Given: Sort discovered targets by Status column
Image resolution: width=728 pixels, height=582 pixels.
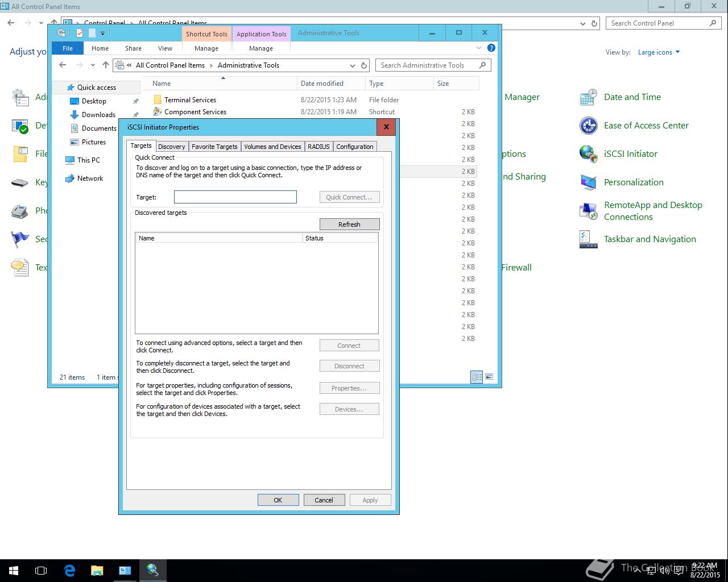Looking at the screenshot, I should (x=340, y=238).
